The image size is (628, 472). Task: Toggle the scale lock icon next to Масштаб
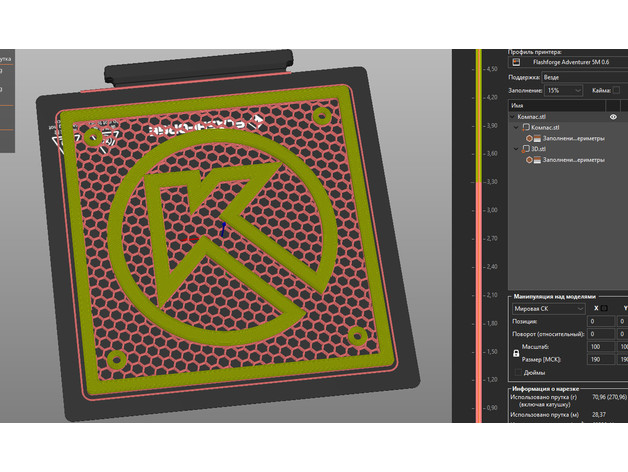(516, 354)
